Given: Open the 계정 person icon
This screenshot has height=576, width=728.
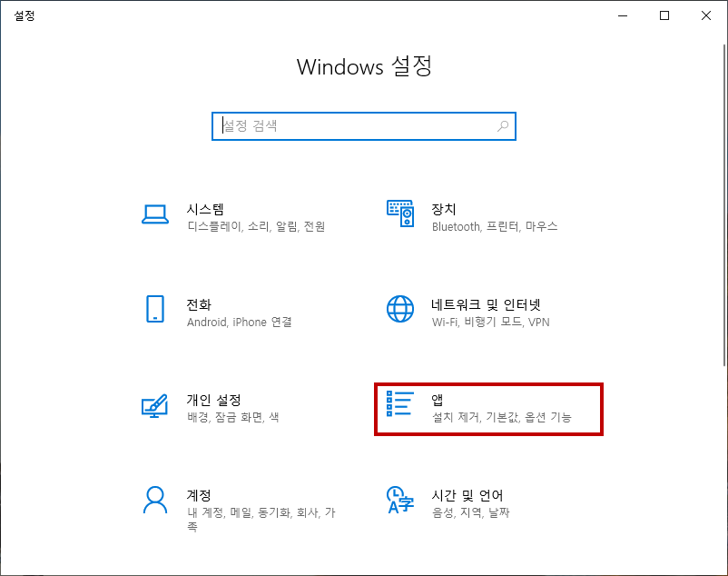Looking at the screenshot, I should [x=155, y=500].
